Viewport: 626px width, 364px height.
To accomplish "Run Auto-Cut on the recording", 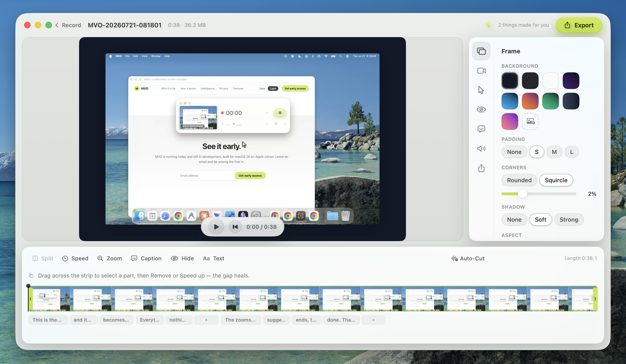I will pos(468,259).
